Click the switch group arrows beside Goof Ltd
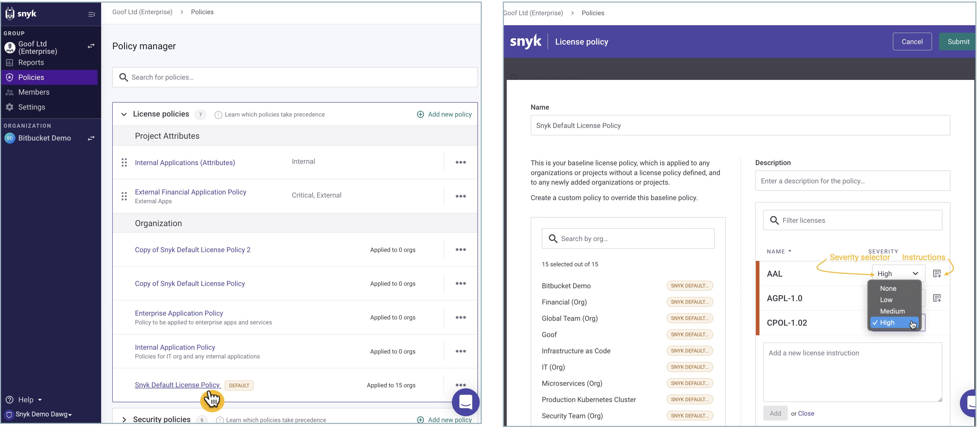 pos(91,46)
